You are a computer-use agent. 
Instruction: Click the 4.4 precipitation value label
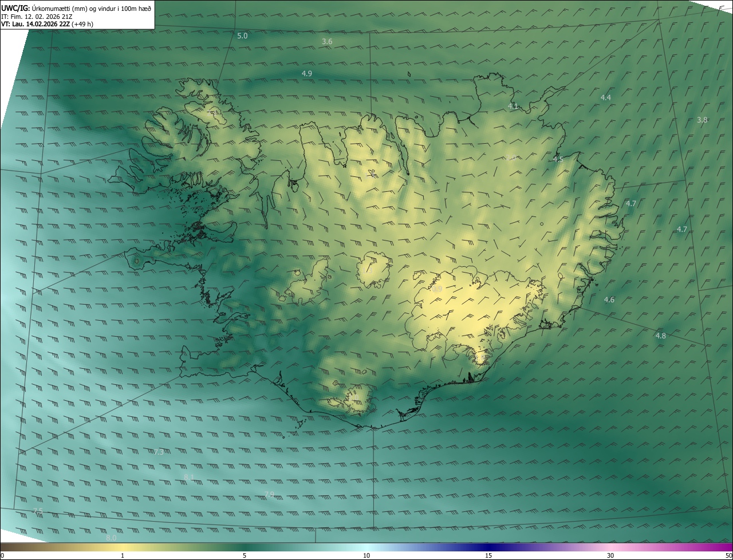[606, 98]
